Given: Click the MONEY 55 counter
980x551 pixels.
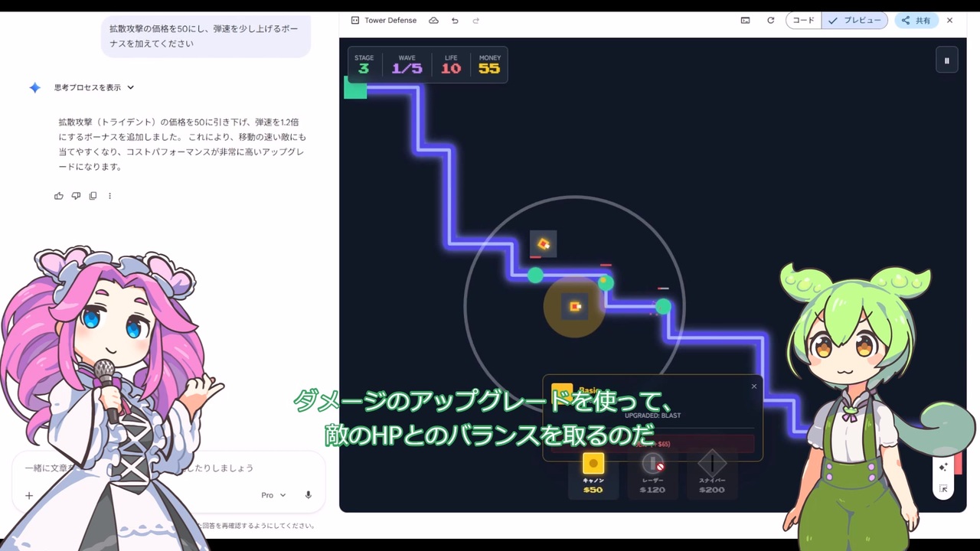Looking at the screenshot, I should [489, 65].
